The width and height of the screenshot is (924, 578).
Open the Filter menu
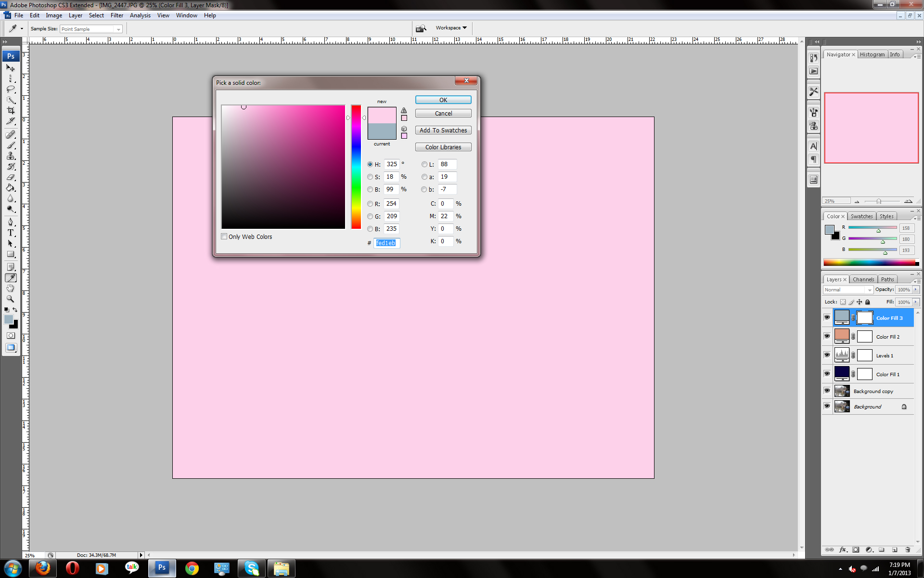[117, 15]
